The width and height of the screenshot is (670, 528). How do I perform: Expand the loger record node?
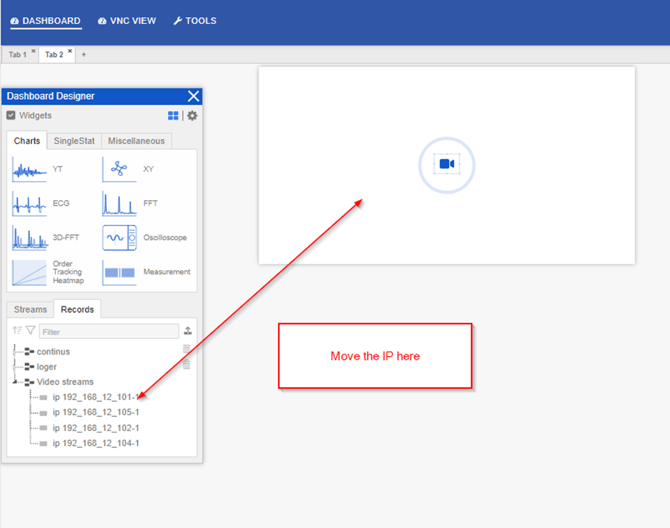pos(15,367)
